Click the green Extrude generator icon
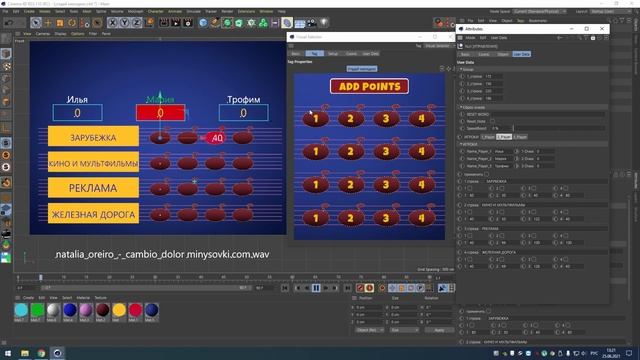640x360 pixels. coord(239,23)
